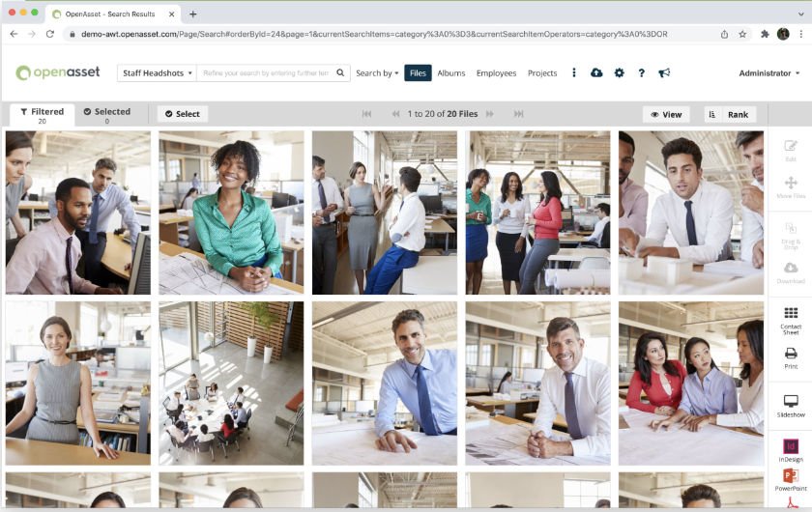Select thumbnail of woman in grey dress

(78, 384)
